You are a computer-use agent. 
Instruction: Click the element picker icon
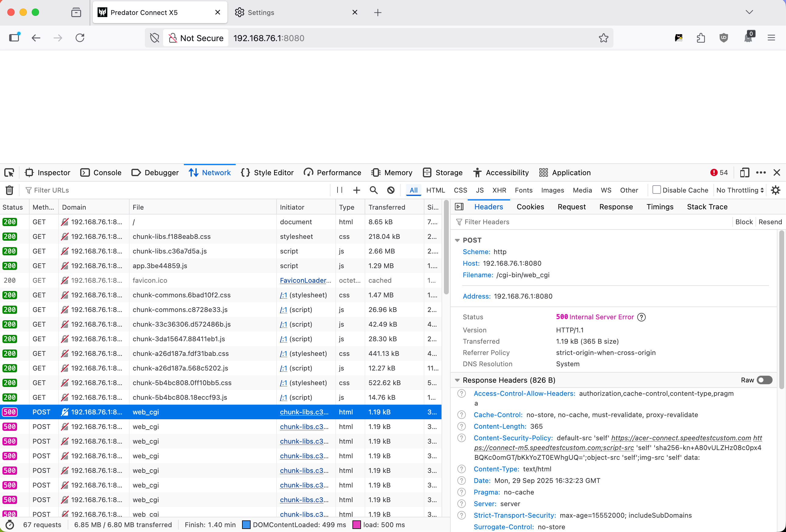(9, 173)
